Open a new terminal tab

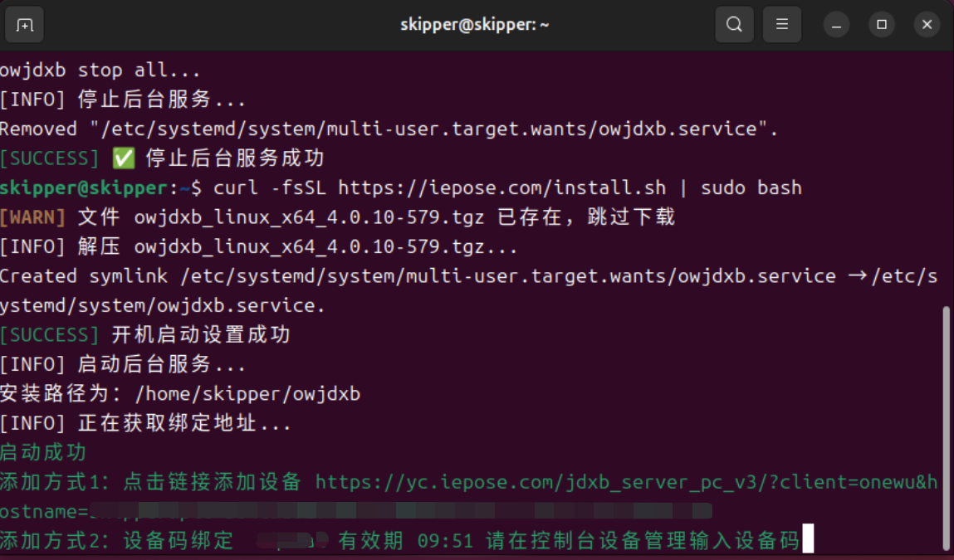tap(24, 25)
